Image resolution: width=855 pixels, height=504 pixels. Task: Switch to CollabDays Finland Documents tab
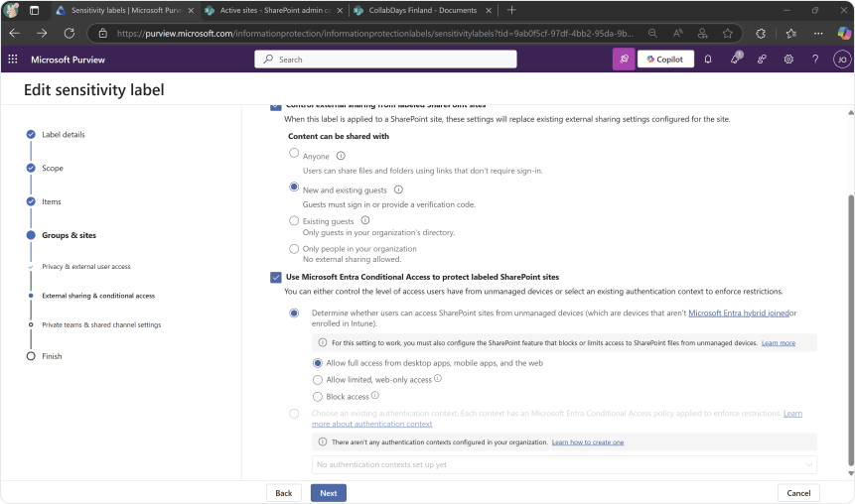click(x=423, y=10)
